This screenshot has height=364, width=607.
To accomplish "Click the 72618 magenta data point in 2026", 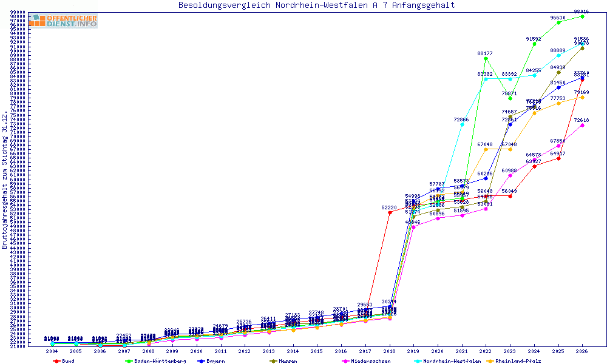I will (x=582, y=126).
